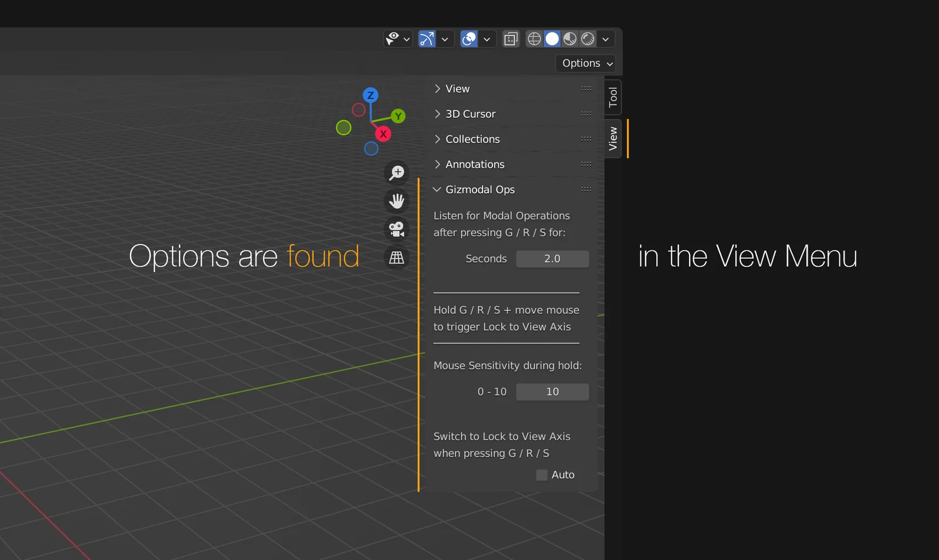The width and height of the screenshot is (939, 560).
Task: Open the Object Type Visibility eye icon
Action: (x=393, y=39)
